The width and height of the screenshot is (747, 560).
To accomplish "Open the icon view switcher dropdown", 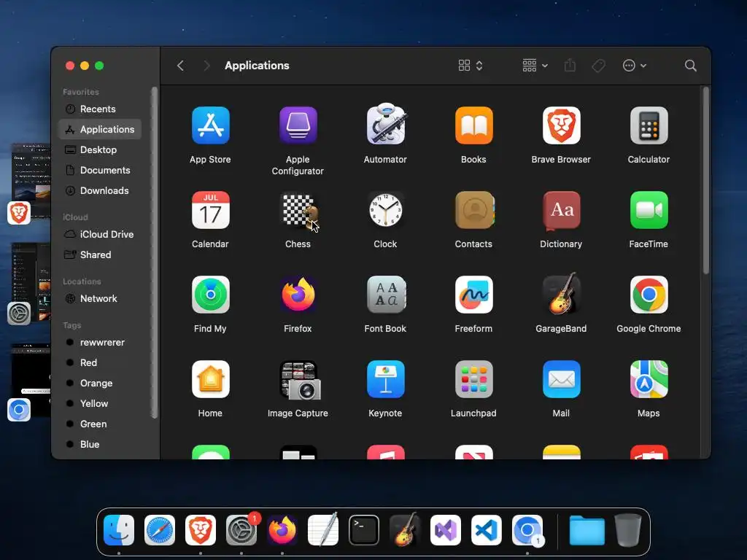I will pos(471,66).
